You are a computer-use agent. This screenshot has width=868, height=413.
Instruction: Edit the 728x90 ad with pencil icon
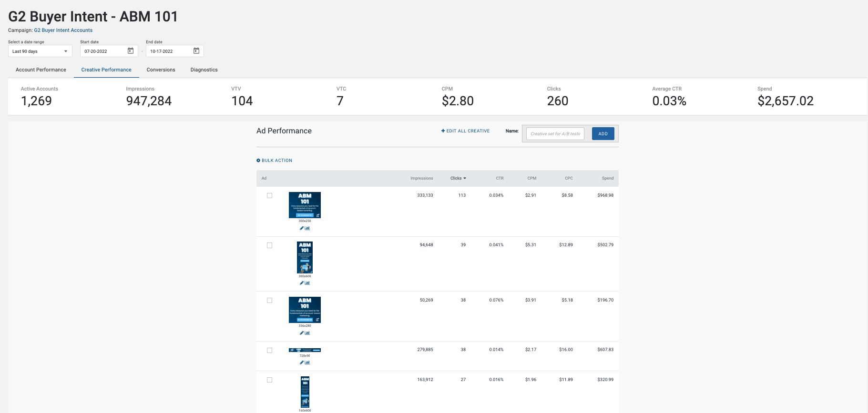302,363
